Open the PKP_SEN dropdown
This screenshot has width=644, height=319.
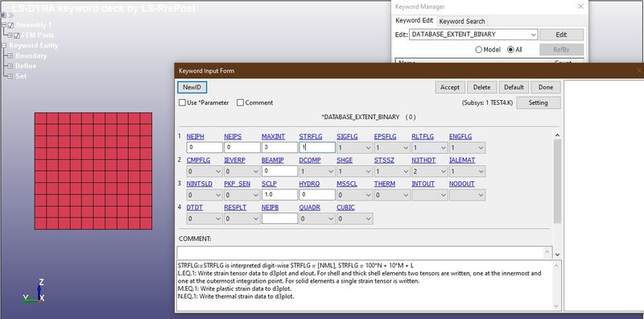pos(242,195)
